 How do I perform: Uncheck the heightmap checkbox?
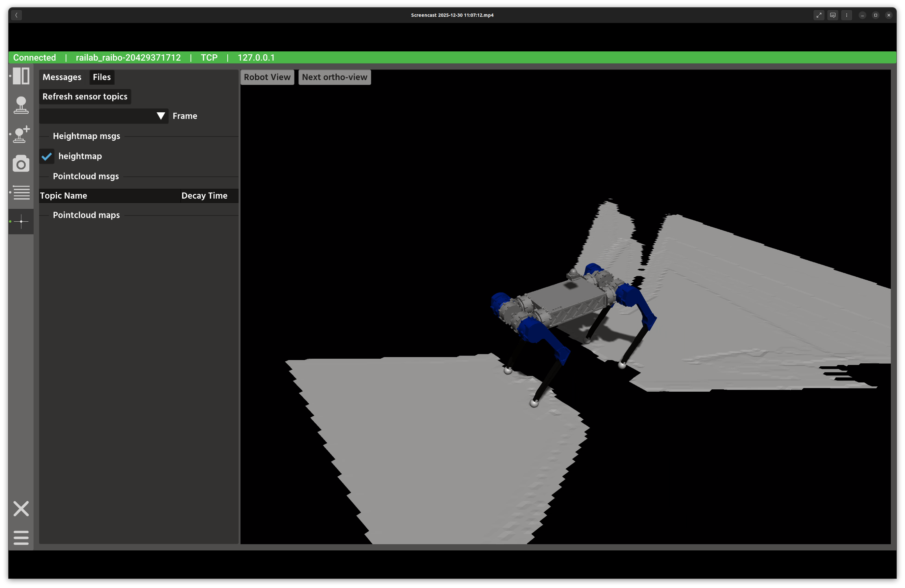click(47, 156)
